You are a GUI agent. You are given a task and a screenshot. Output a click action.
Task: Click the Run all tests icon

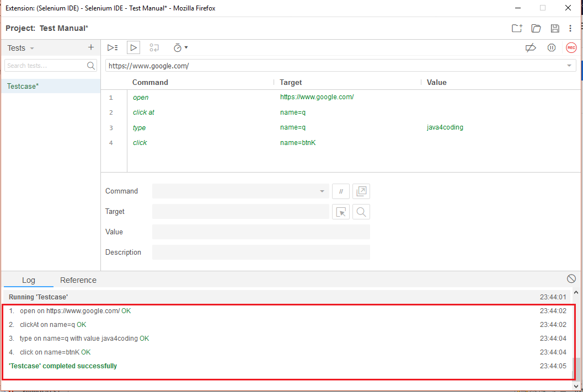point(113,47)
